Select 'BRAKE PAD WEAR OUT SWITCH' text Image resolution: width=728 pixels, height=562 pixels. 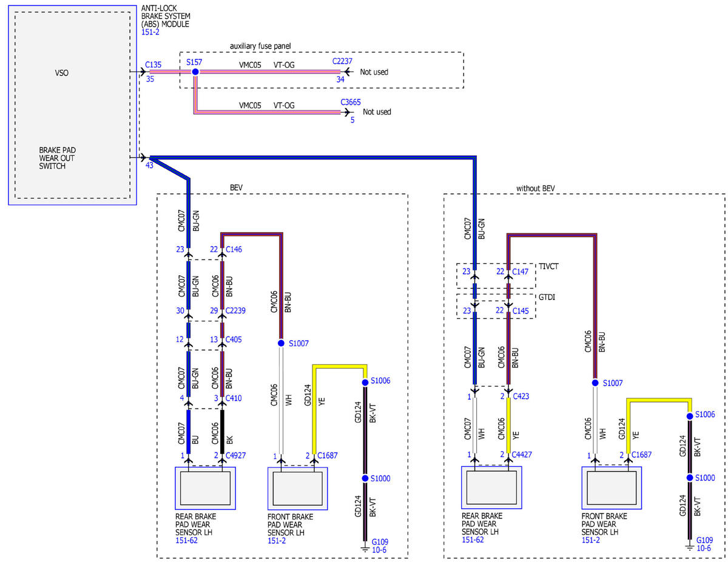coord(58,158)
